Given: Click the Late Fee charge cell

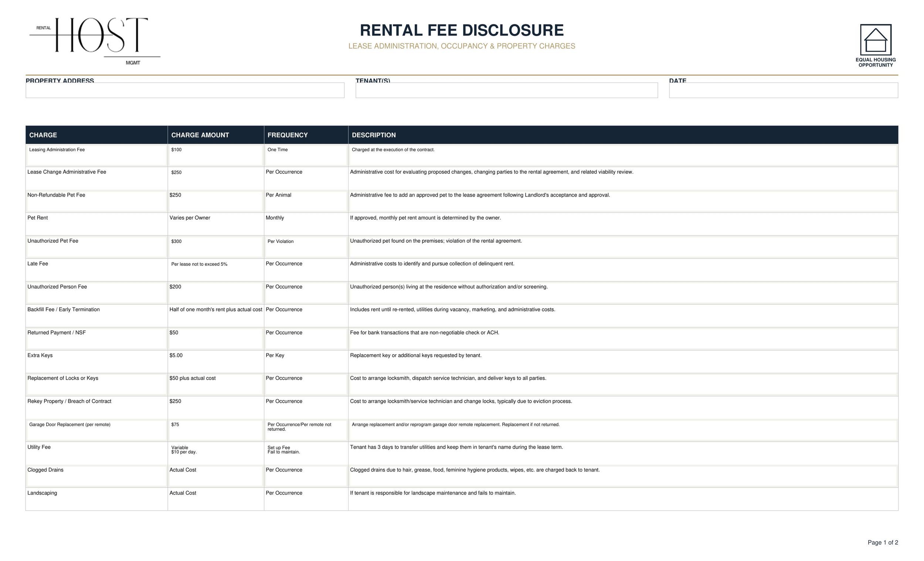Looking at the screenshot, I should [97, 270].
